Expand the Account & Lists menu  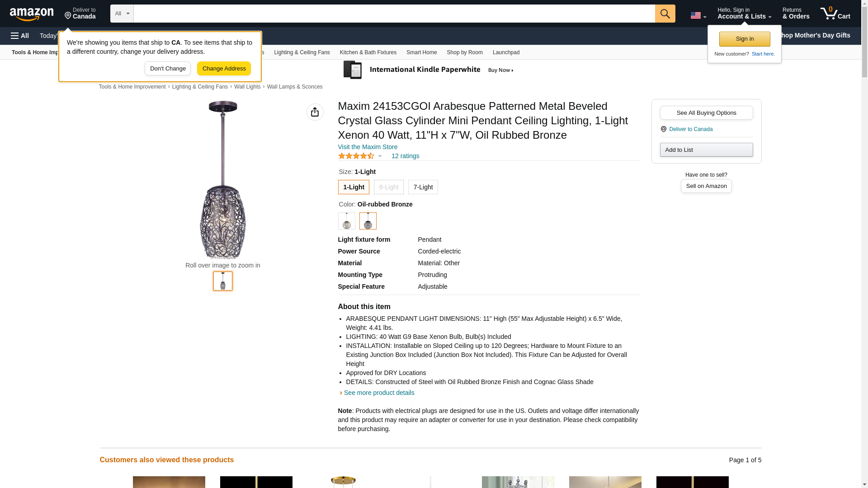click(x=744, y=14)
